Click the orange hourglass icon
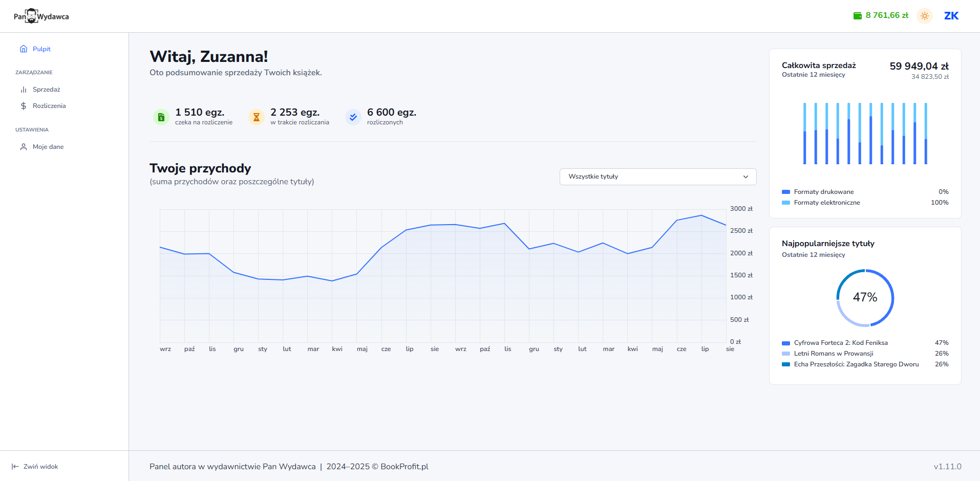 (257, 117)
